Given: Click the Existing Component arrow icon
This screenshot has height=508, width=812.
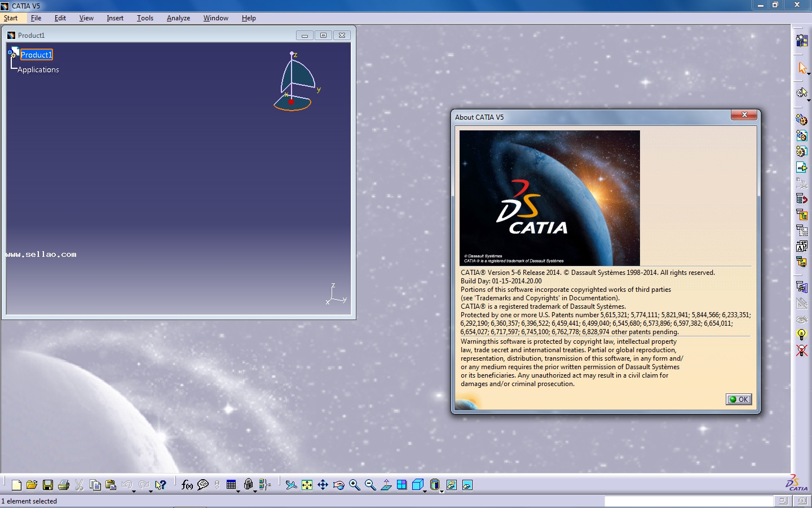Looking at the screenshot, I should pyautogui.click(x=801, y=167).
